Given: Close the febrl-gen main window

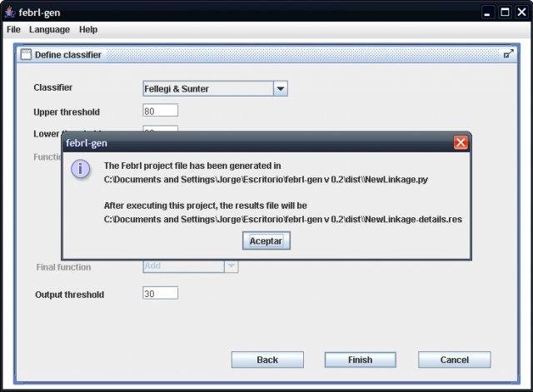Looking at the screenshot, I should pos(522,12).
